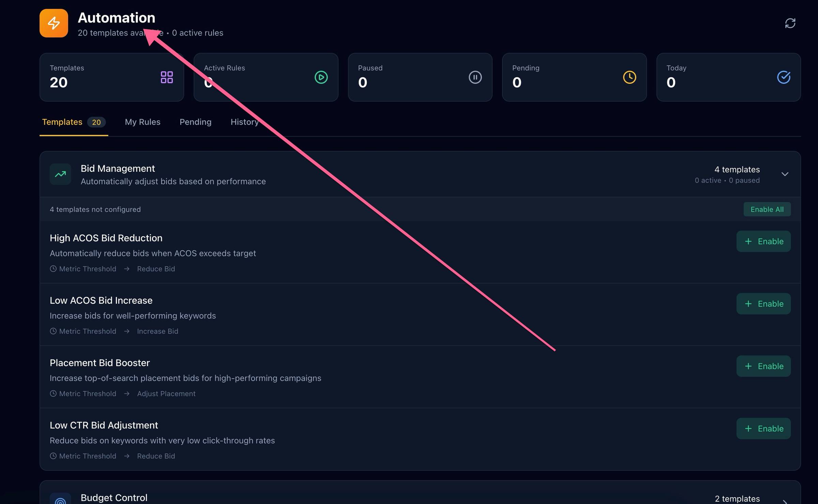Enable the Placement Bid Booster template
The image size is (818, 504).
763,366
